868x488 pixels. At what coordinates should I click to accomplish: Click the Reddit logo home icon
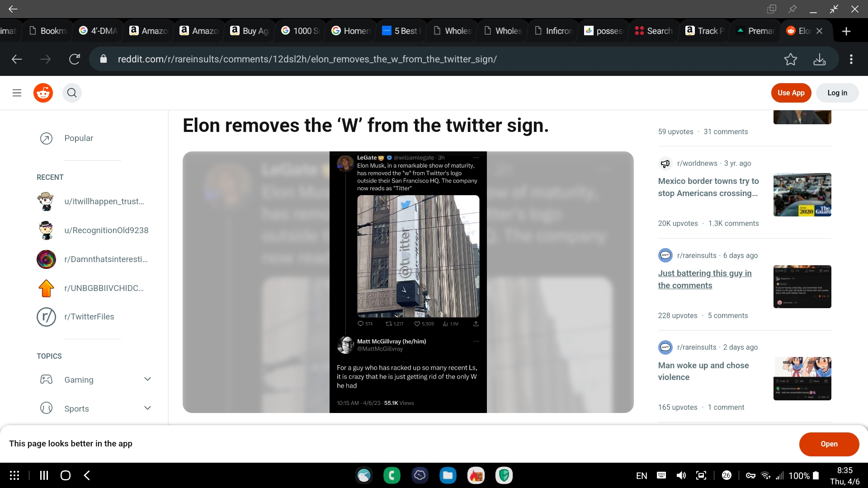click(x=43, y=93)
